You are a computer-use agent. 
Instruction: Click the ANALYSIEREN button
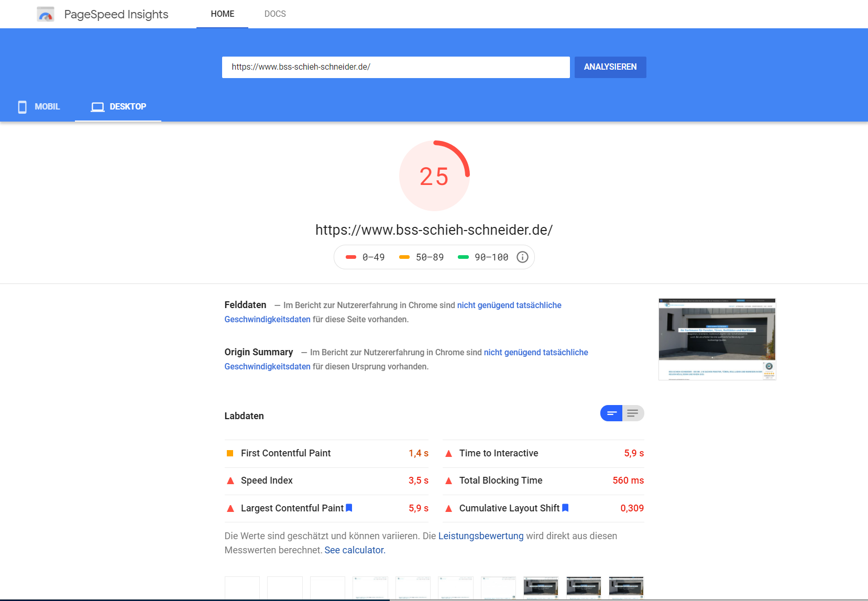610,67
